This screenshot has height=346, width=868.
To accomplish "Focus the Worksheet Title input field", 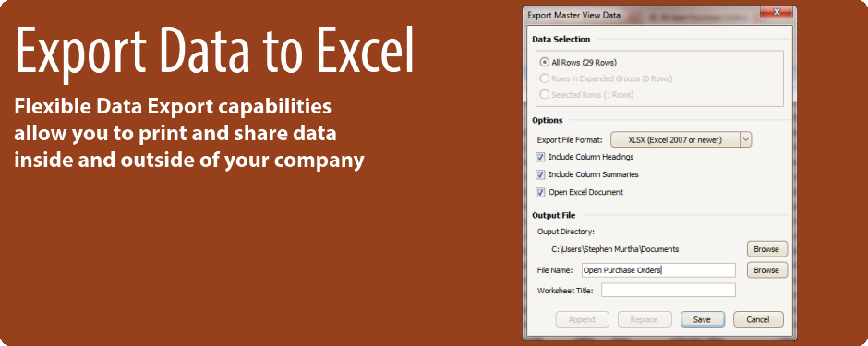I will point(669,290).
